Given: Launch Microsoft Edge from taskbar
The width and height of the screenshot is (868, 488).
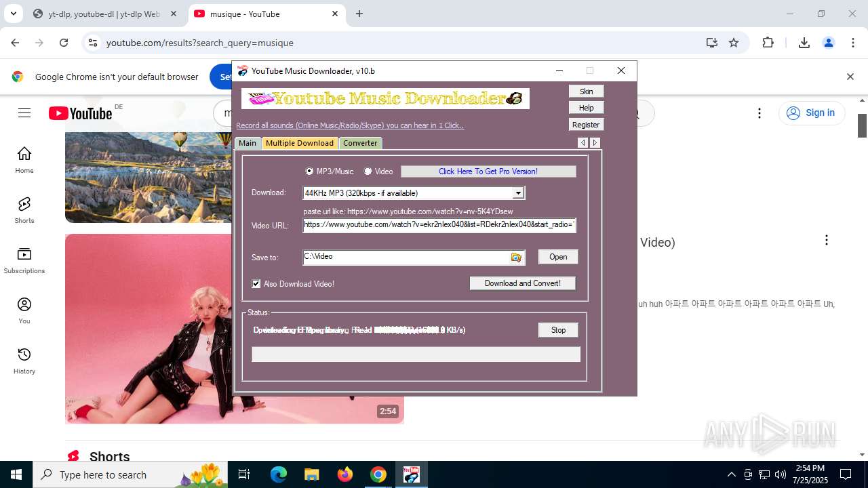Looking at the screenshot, I should click(279, 474).
